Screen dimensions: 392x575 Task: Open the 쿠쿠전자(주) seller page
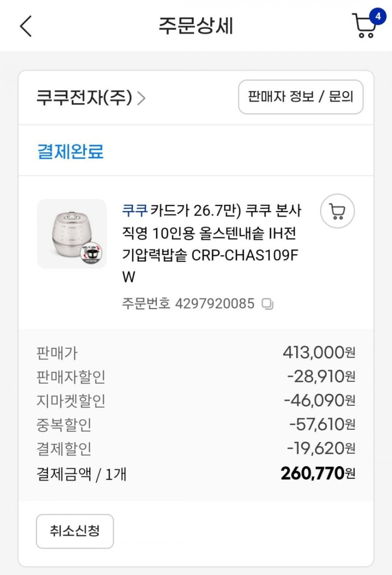(x=84, y=98)
